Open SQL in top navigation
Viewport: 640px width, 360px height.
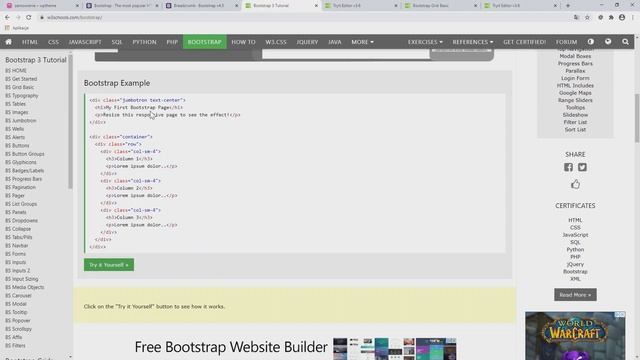(x=117, y=42)
